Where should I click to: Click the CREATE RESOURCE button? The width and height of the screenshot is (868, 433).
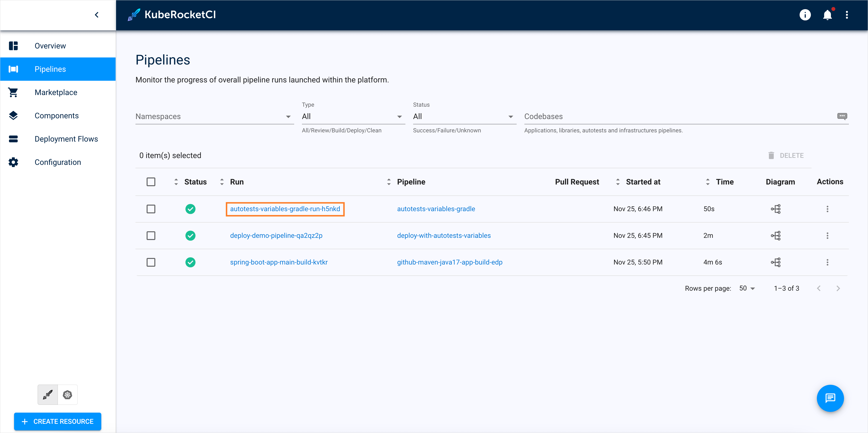pos(57,421)
